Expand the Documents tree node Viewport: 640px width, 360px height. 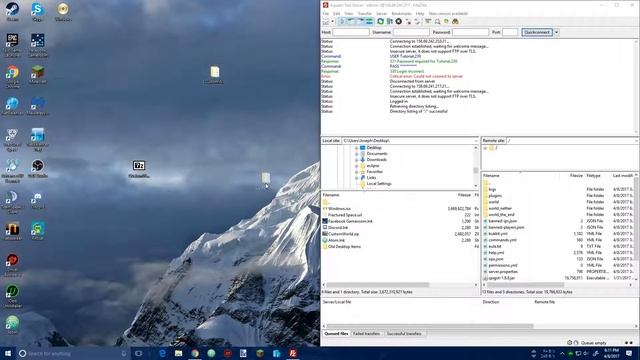tap(356, 154)
